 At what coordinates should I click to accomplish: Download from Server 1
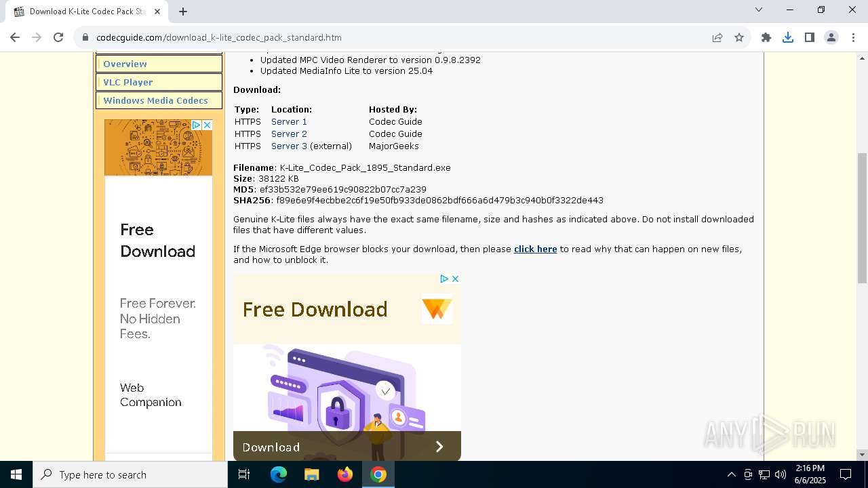(x=289, y=121)
